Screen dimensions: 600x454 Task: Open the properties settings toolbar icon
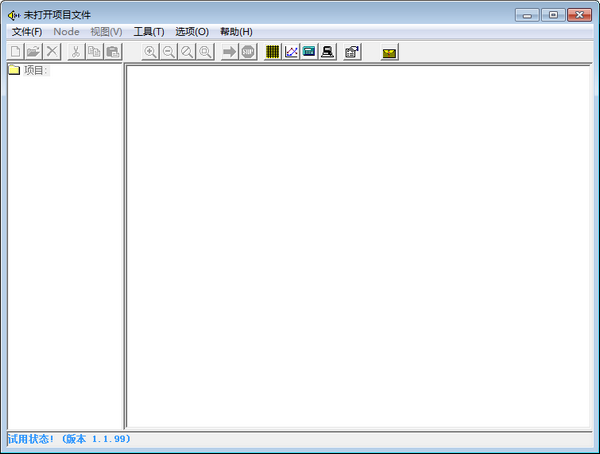point(352,52)
